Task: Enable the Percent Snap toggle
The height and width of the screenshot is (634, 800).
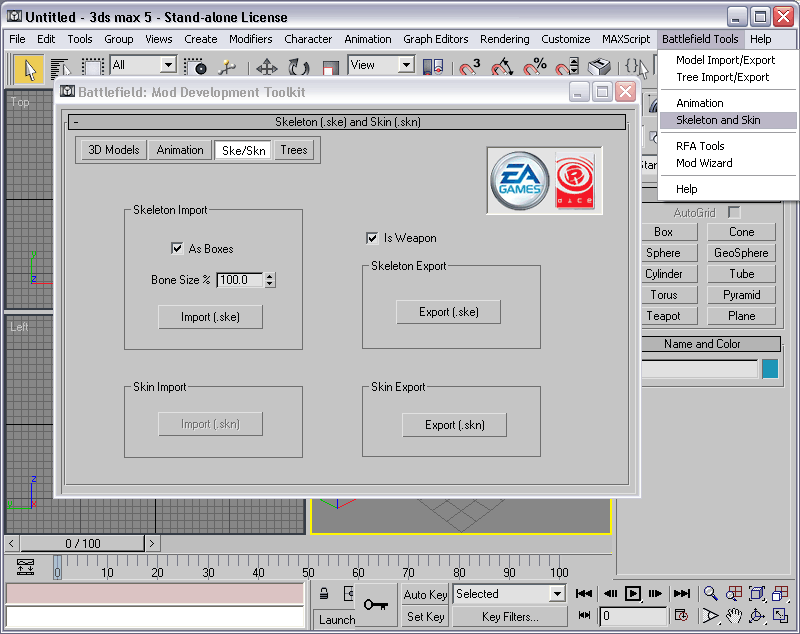Action: point(535,67)
